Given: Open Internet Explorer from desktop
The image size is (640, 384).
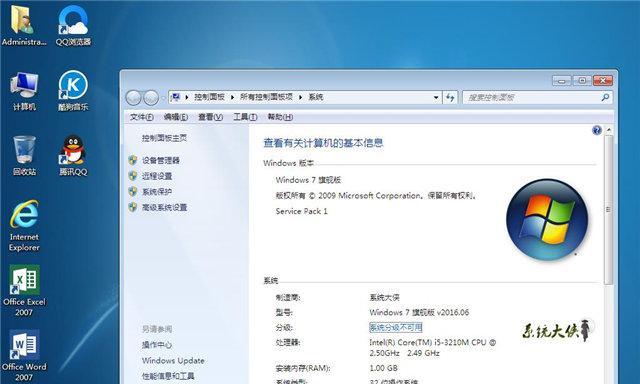Looking at the screenshot, I should coord(24,226).
